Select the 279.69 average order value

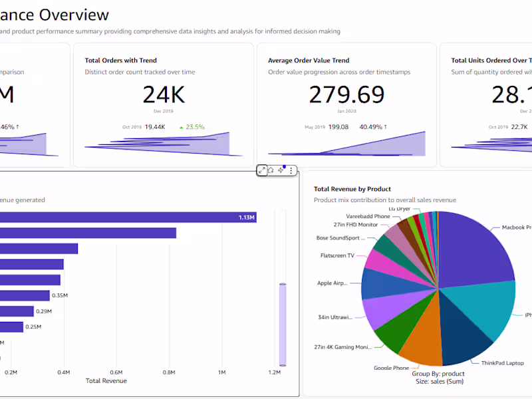[x=346, y=94]
